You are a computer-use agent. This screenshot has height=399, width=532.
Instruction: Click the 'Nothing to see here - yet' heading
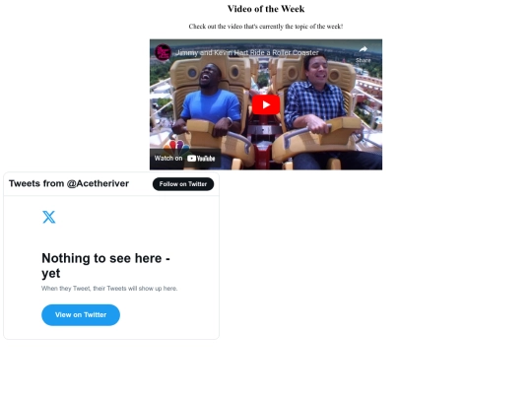coord(105,266)
